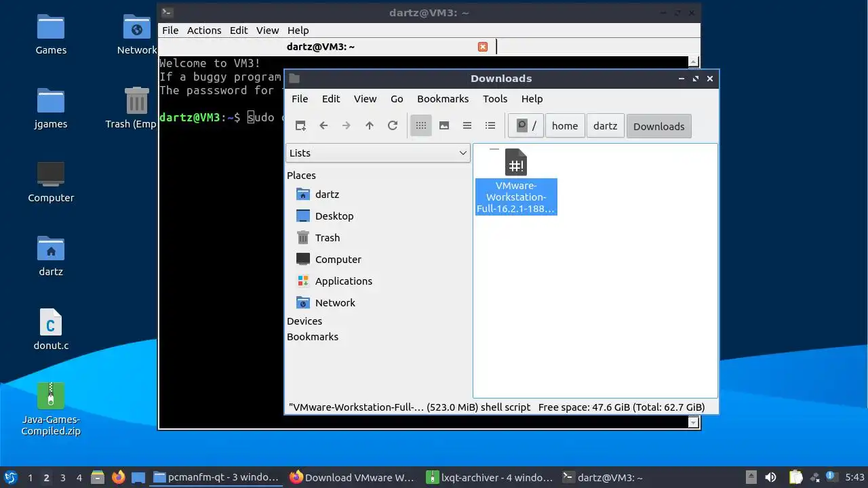Launch file manager from panel quicklaunch
The image size is (868, 488).
coord(98,477)
